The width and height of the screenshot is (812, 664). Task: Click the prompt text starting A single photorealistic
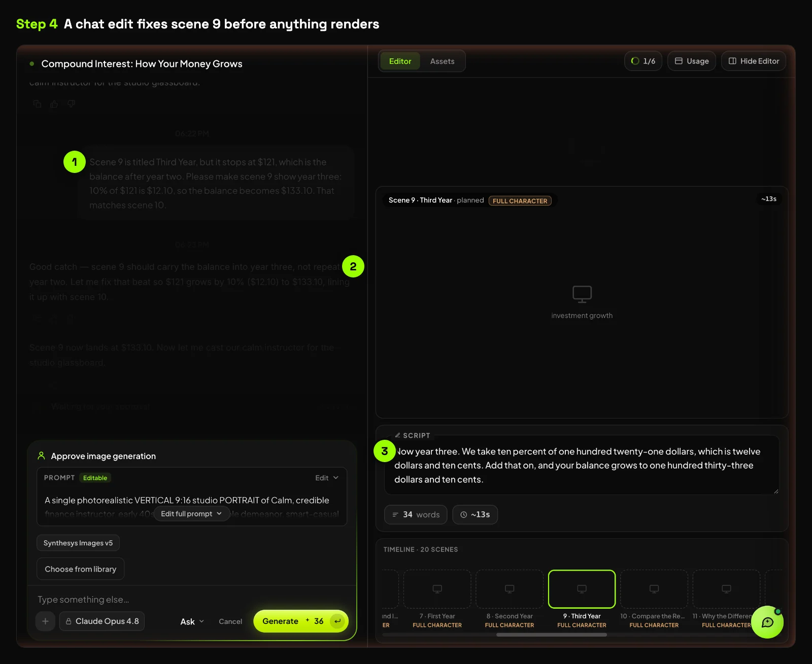click(x=187, y=500)
